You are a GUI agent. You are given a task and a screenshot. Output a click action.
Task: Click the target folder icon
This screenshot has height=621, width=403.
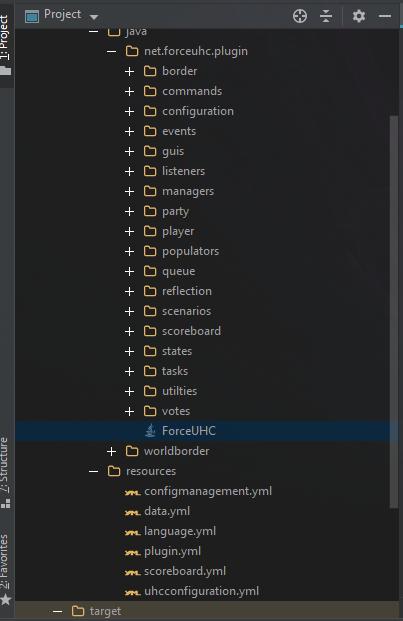78,611
